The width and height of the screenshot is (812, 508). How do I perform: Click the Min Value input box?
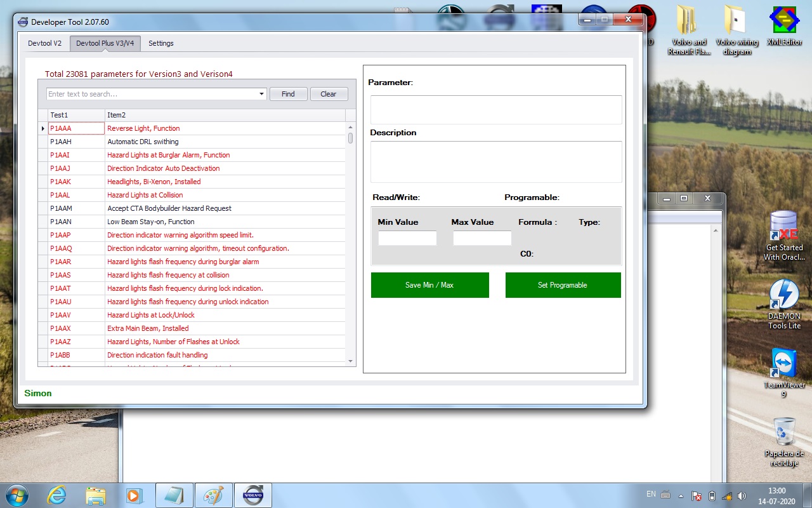coord(407,238)
